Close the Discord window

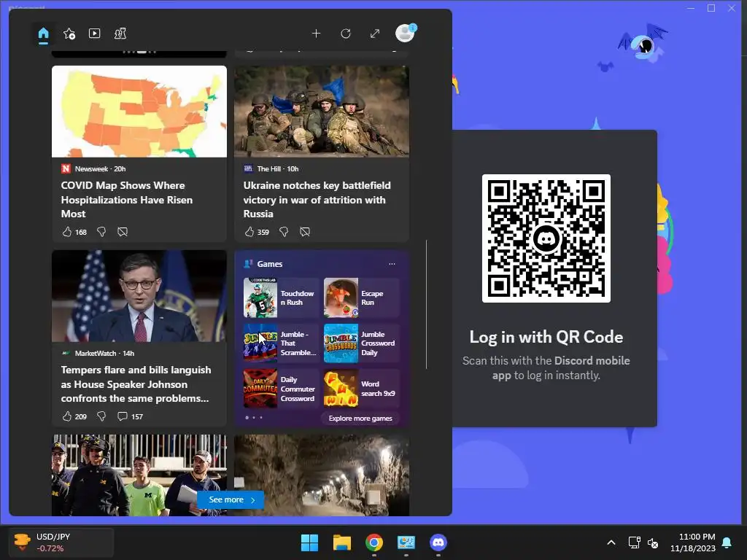click(732, 8)
